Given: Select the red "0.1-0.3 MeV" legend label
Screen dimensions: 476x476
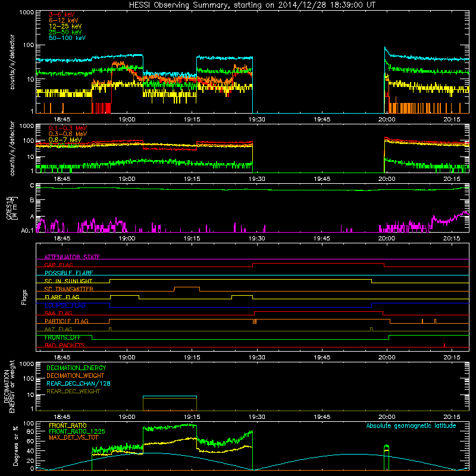Looking at the screenshot, I should pos(68,128).
